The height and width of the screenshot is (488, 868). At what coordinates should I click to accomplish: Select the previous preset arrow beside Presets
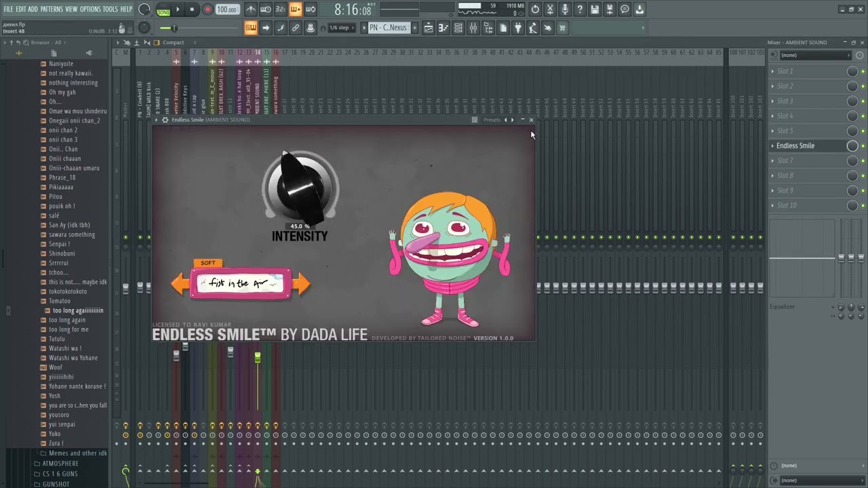pos(505,120)
